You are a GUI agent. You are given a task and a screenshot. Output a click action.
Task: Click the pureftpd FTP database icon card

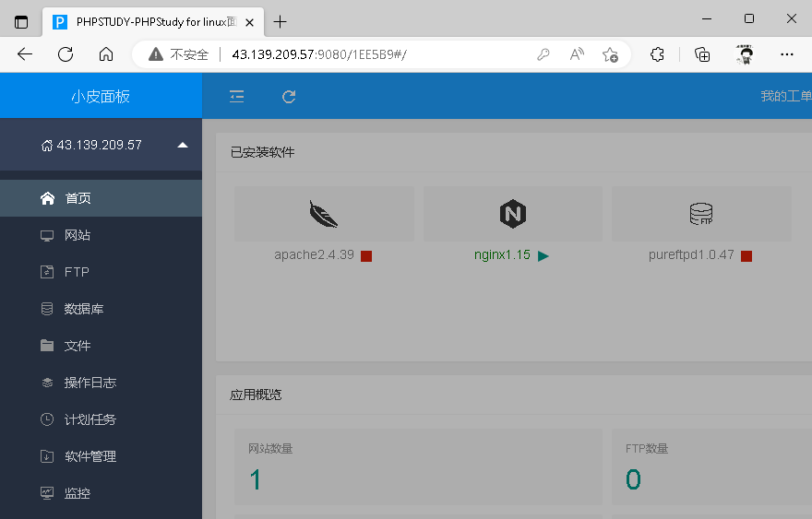pyautogui.click(x=701, y=214)
